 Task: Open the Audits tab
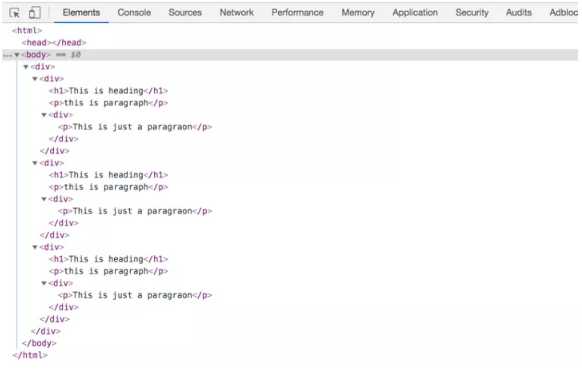coord(519,12)
